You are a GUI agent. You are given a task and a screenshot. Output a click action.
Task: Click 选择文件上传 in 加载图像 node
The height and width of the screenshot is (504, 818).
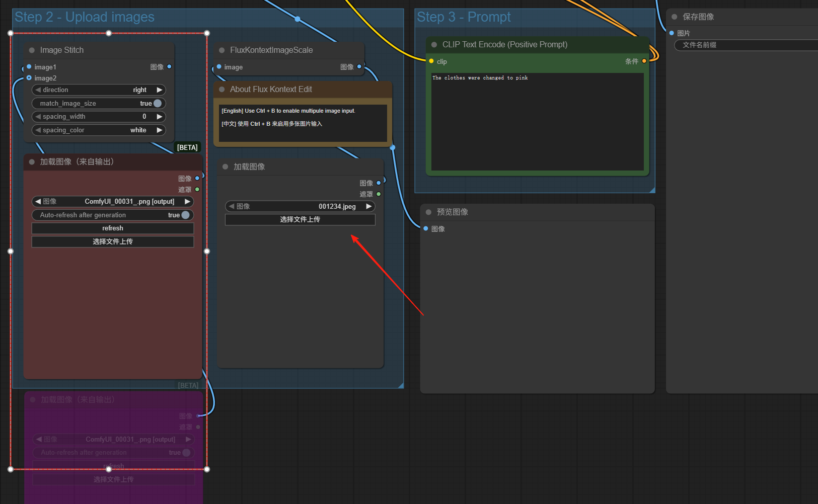(x=300, y=220)
